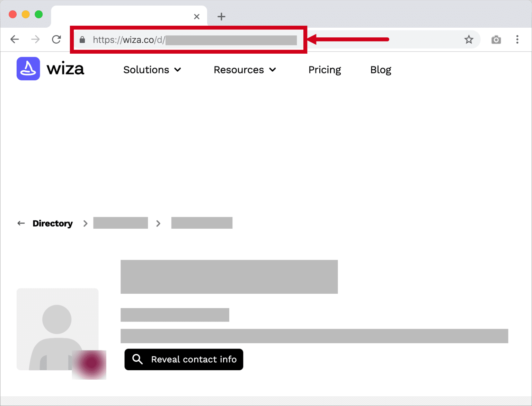Viewport: 532px width, 406px height.
Task: Click the camera icon in the address bar
Action: [496, 39]
